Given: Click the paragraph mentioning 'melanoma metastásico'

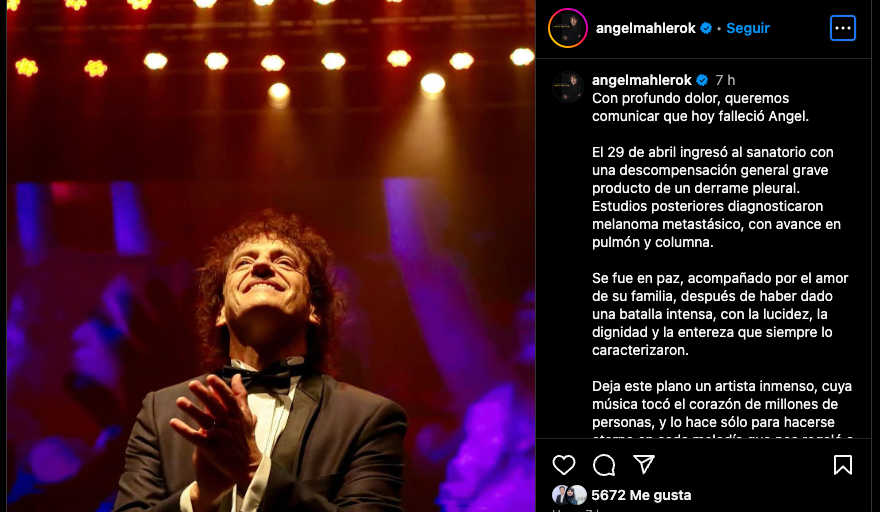Looking at the screenshot, I should click(716, 197).
